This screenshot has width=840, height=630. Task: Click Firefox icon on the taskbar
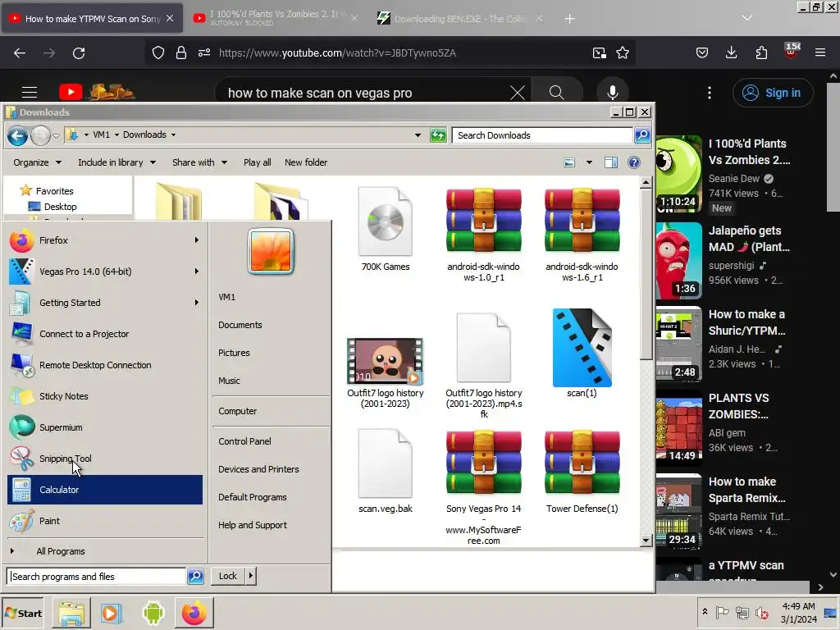(x=194, y=613)
